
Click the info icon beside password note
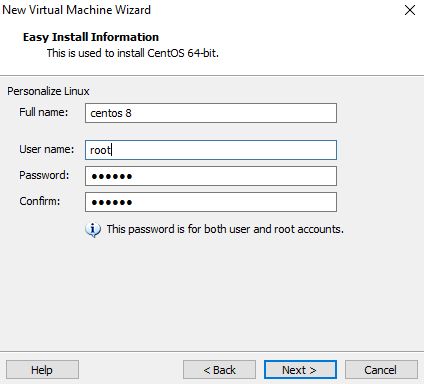click(93, 230)
